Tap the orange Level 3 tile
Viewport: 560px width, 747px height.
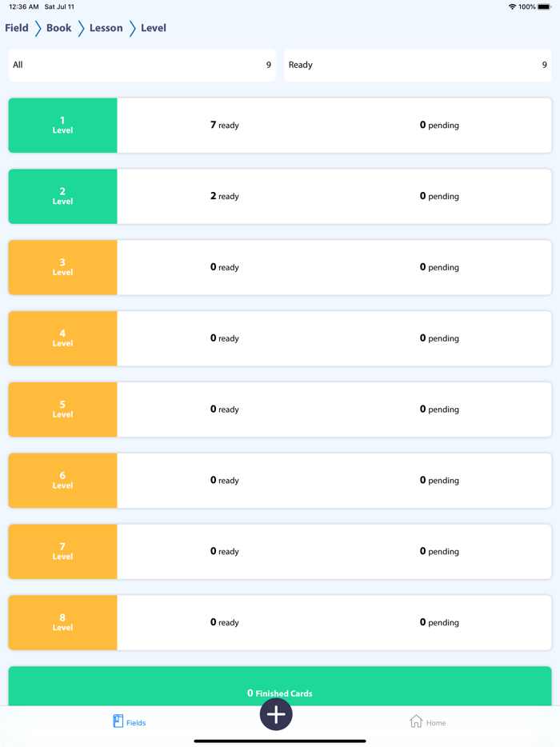click(x=62, y=267)
